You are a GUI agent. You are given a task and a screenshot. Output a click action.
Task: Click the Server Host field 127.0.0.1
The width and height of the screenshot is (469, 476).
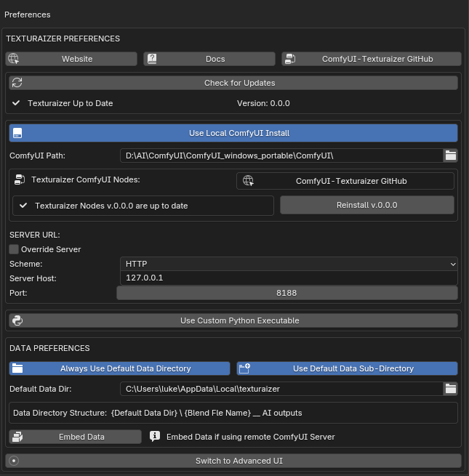[x=289, y=278]
